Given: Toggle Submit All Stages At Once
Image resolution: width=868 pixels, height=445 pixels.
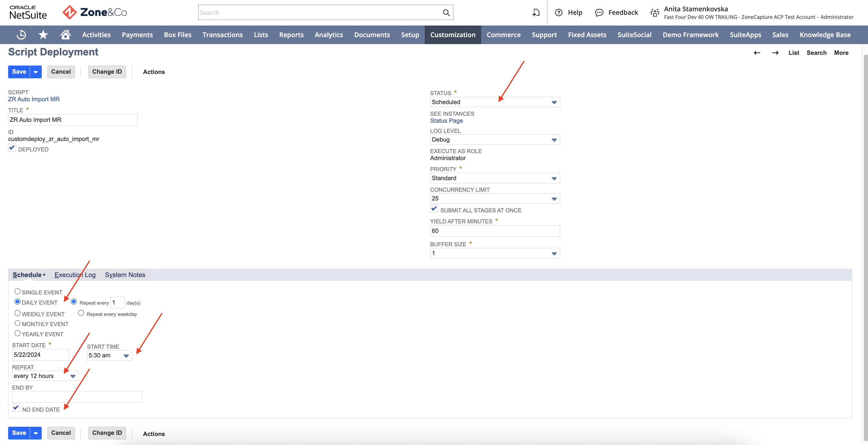Looking at the screenshot, I should [434, 209].
